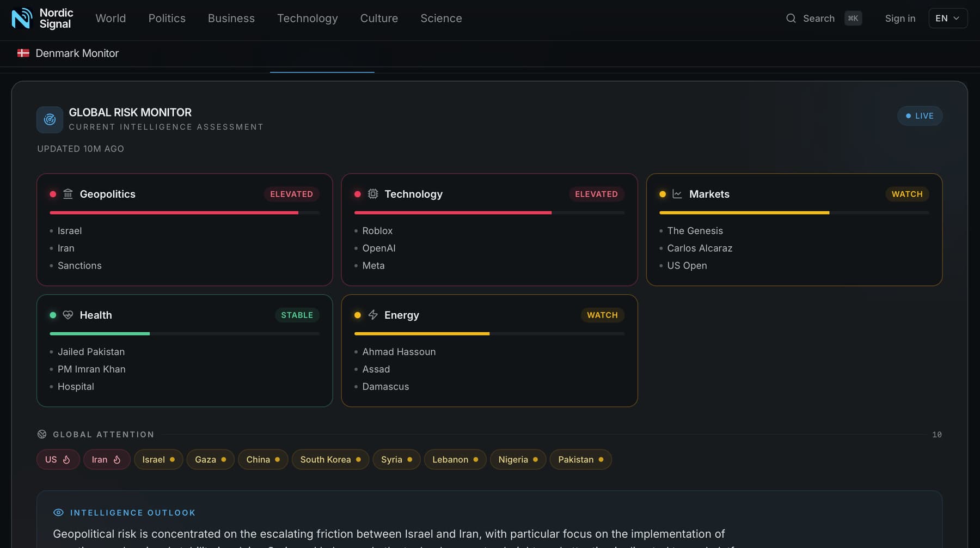The height and width of the screenshot is (548, 980).
Task: Click the green status dot beside Health
Action: pos(53,315)
